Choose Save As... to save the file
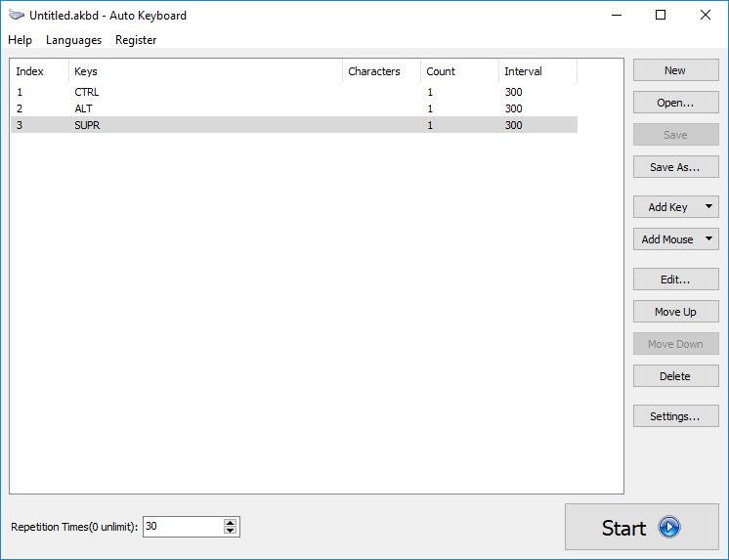Image resolution: width=729 pixels, height=560 pixels. click(675, 167)
